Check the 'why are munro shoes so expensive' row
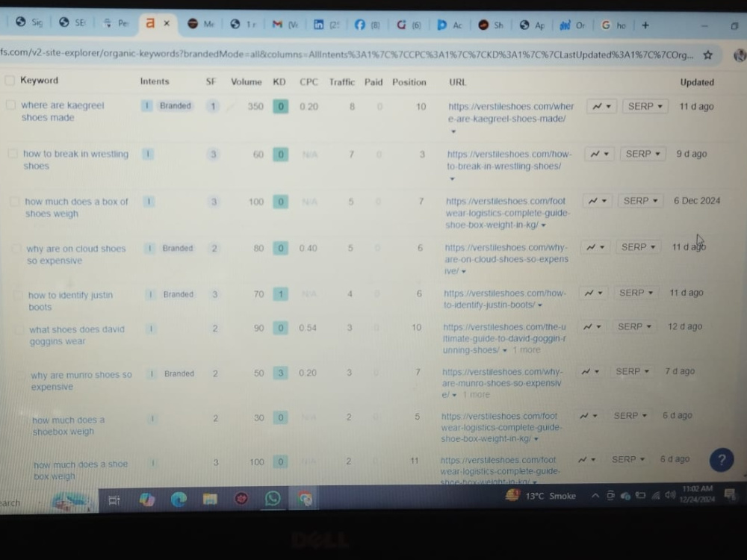747x560 pixels. 21,375
